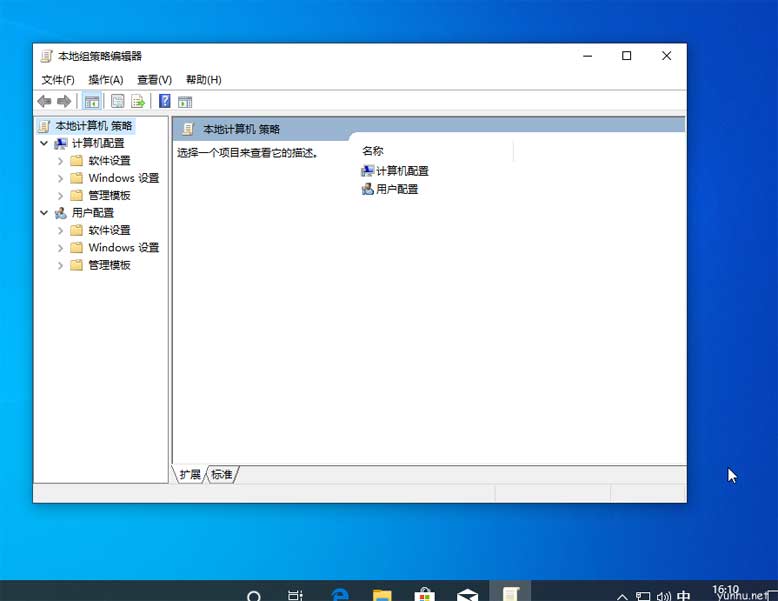Open the 帮助(H) menu
This screenshot has height=601, width=778.
[203, 80]
